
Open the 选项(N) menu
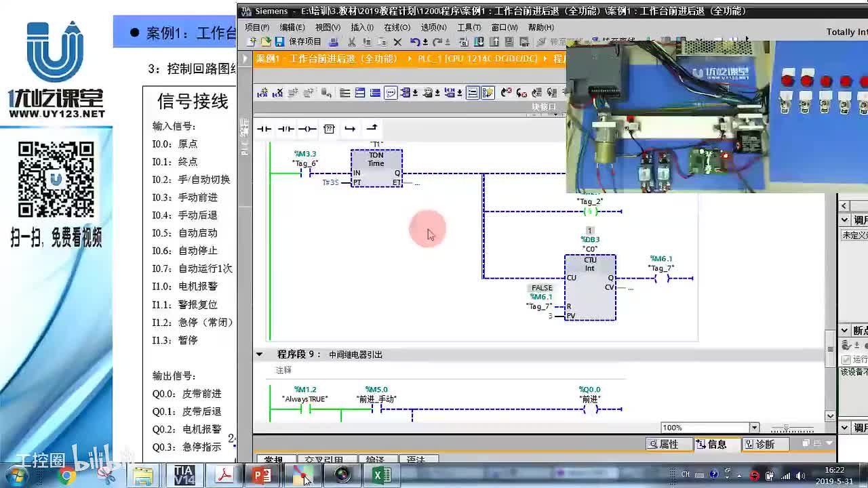click(x=433, y=27)
